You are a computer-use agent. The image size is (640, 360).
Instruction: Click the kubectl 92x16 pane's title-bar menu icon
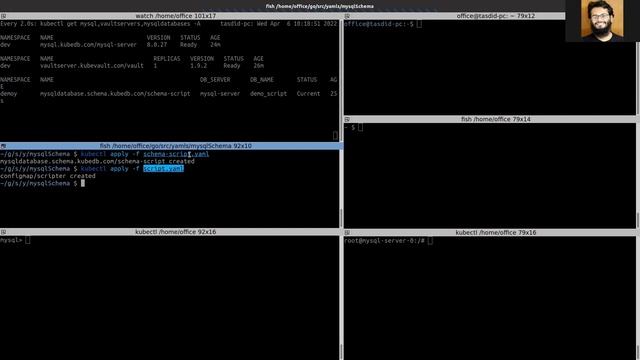[3, 232]
